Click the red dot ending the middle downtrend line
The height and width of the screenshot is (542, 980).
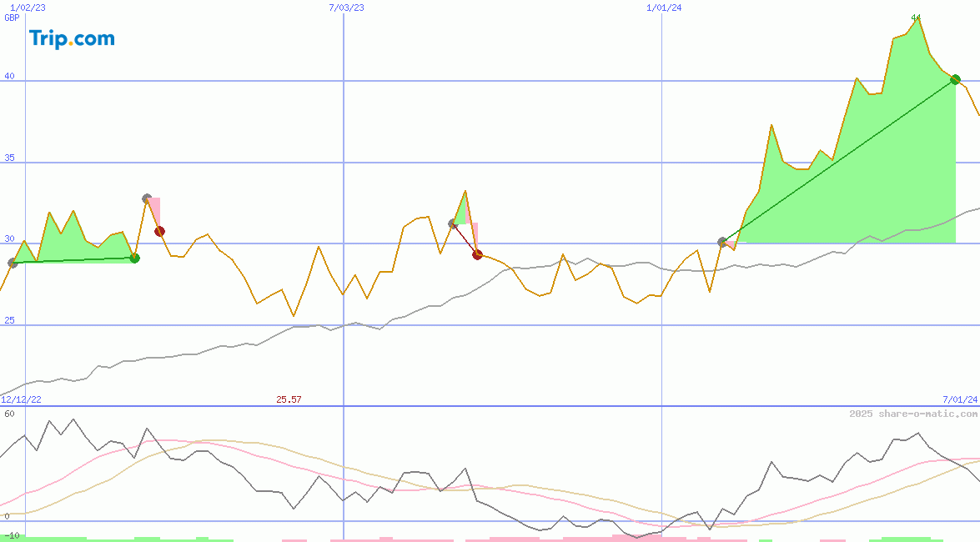(477, 254)
